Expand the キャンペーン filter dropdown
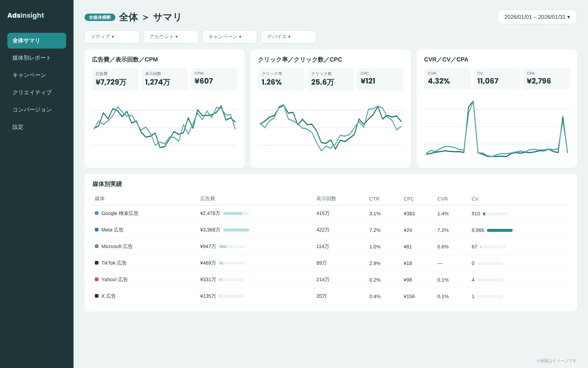Screen dimensions: 588x368 click(230, 37)
